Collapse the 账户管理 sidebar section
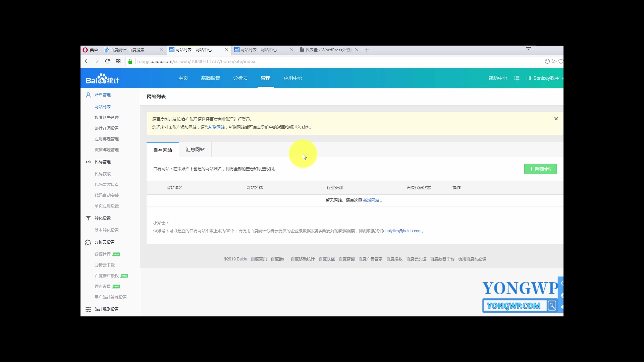The image size is (644, 362). pyautogui.click(x=103, y=95)
